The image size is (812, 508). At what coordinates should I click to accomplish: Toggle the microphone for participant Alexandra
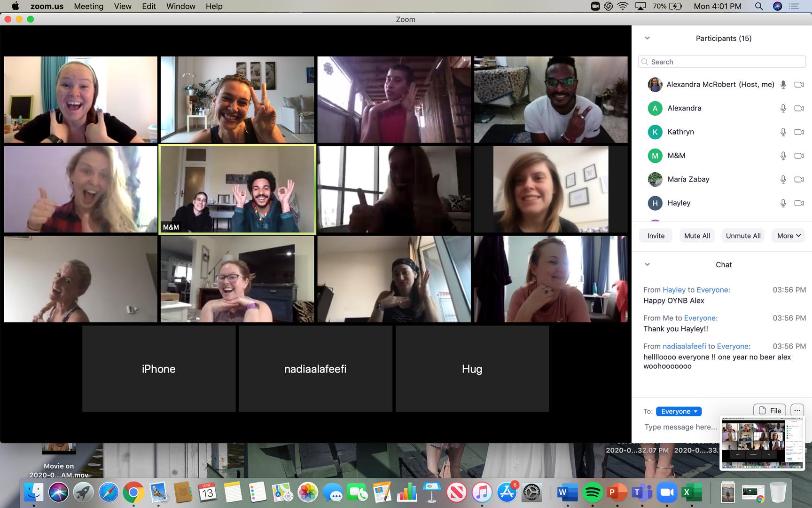click(783, 108)
